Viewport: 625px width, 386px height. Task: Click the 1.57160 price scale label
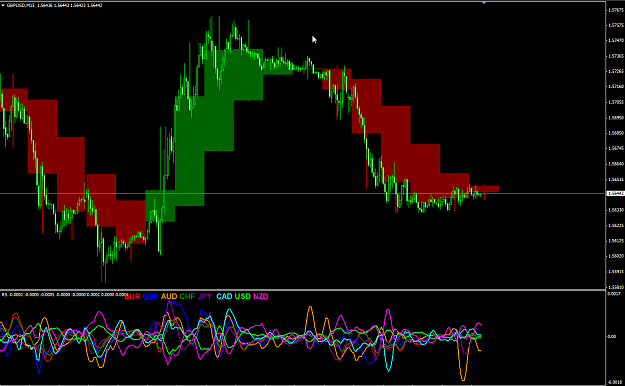(x=616, y=87)
